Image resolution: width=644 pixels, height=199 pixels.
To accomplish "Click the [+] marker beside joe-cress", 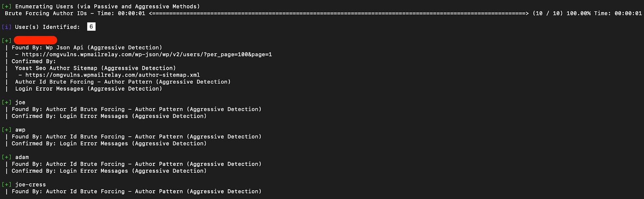I will 6,185.
